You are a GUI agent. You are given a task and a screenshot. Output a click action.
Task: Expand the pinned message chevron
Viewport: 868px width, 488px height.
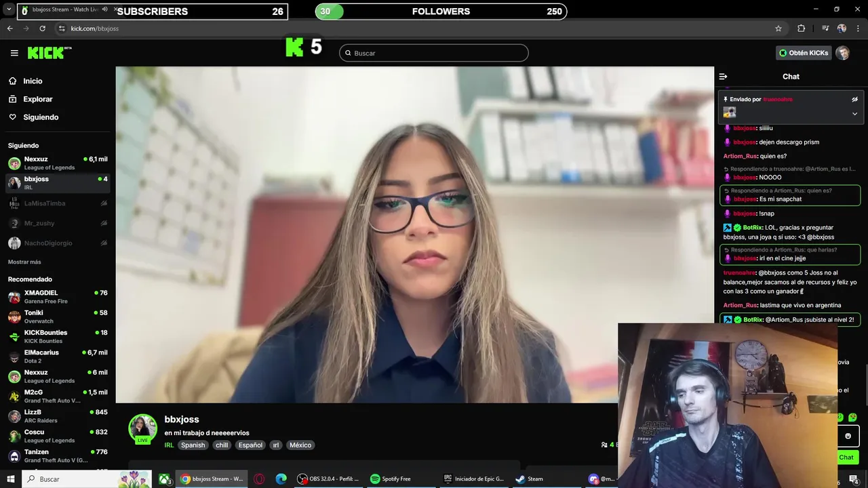pyautogui.click(x=854, y=113)
